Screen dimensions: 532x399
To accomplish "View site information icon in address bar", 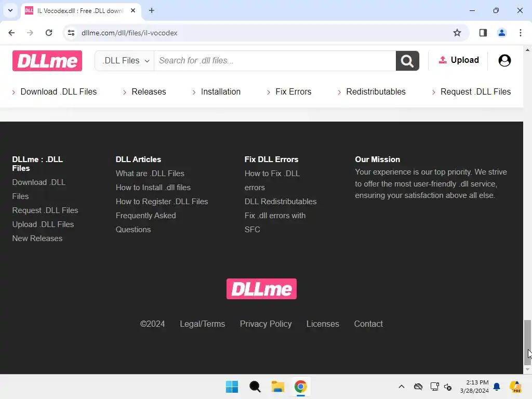I will point(71,33).
